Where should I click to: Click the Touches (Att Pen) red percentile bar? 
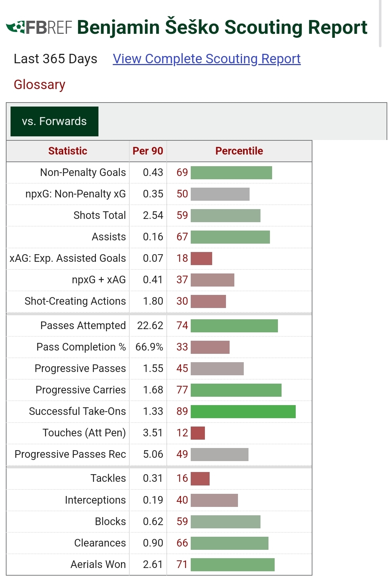coord(198,433)
